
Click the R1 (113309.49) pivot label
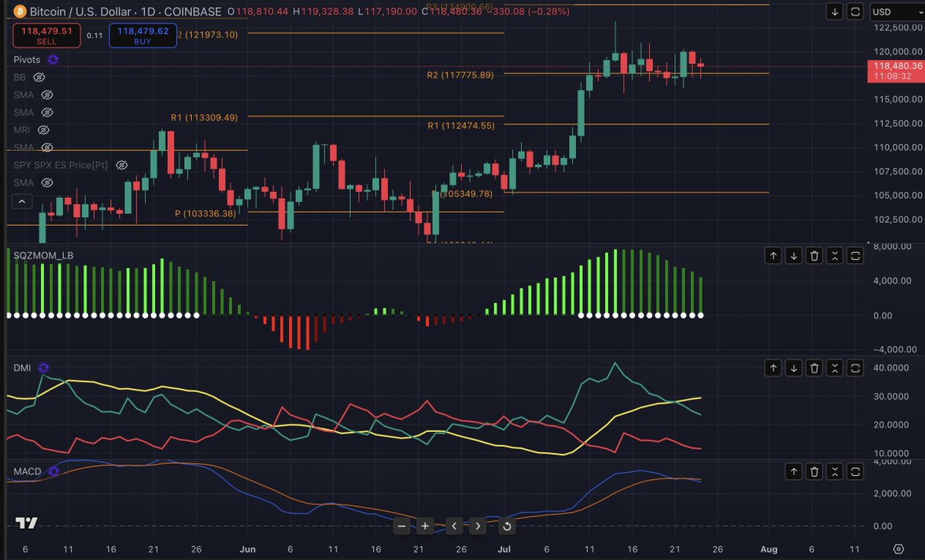pos(204,118)
